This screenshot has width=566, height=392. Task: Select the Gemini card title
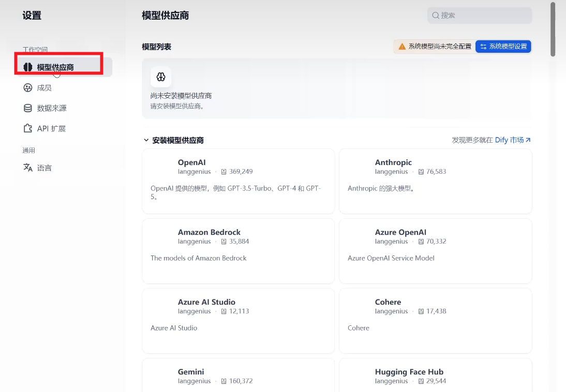(191, 372)
